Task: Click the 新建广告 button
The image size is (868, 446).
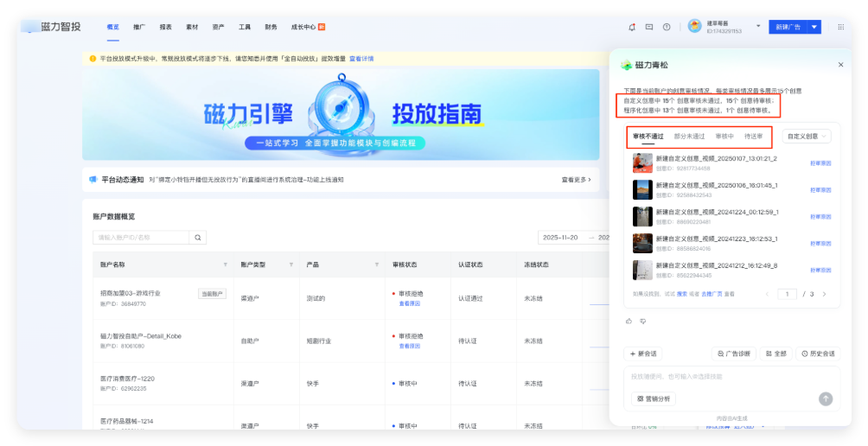Action: (788, 27)
